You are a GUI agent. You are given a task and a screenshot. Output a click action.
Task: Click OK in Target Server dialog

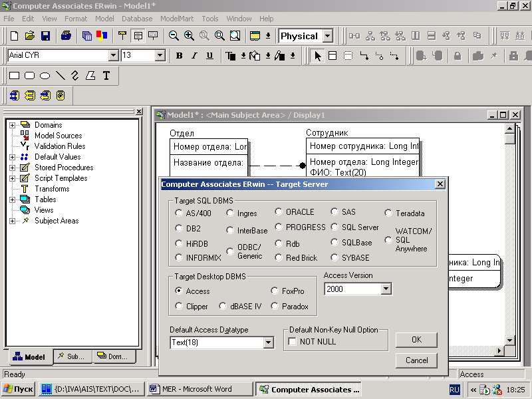[416, 340]
